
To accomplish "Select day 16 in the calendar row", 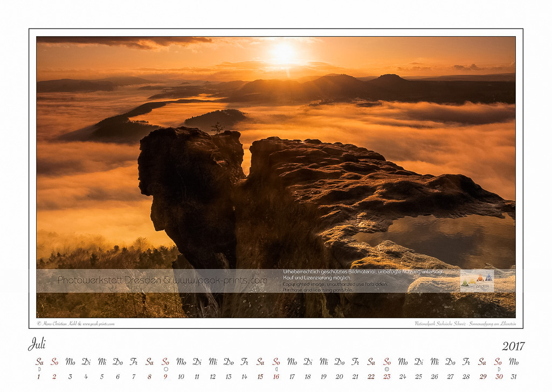I will click(x=276, y=376).
